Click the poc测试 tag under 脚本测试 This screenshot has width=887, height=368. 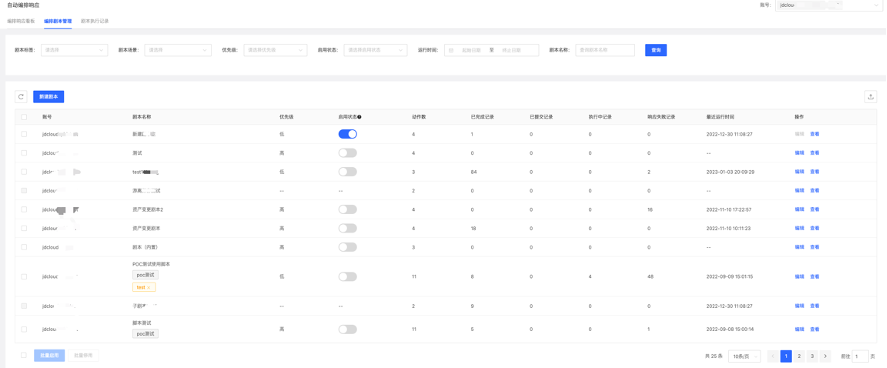145,334
